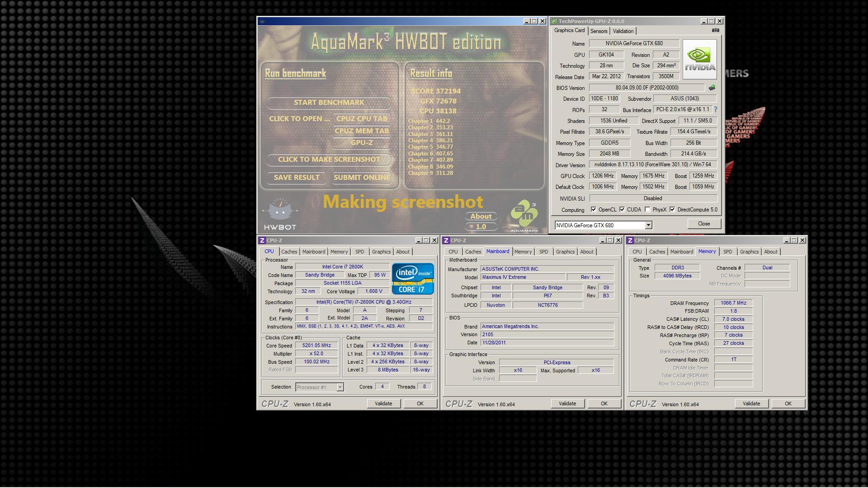The height and width of the screenshot is (488, 868).
Task: Click the NVIDIA logo in GPU-Z
Action: point(699,59)
